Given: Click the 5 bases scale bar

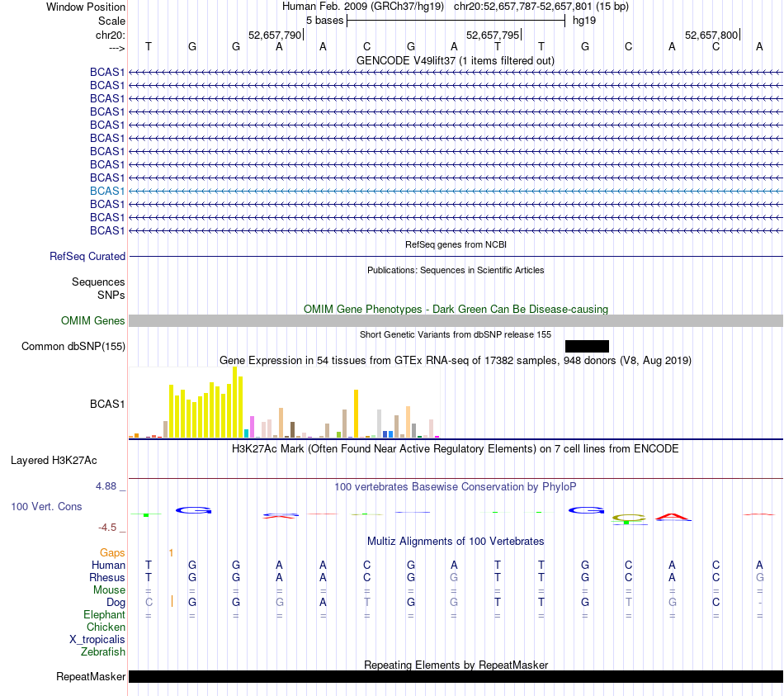Looking at the screenshot, I should click(456, 21).
